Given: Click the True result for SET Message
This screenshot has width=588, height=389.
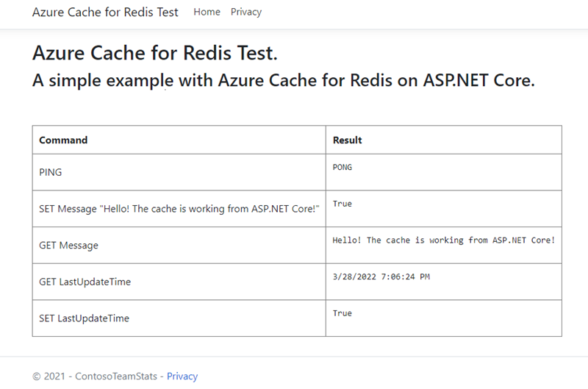Looking at the screenshot, I should [343, 204].
